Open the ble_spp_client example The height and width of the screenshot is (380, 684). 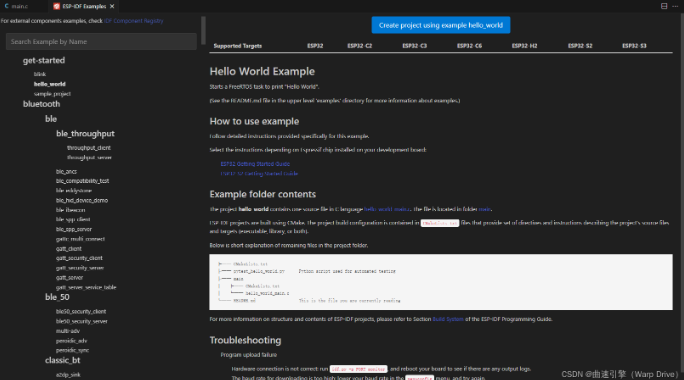point(73,219)
